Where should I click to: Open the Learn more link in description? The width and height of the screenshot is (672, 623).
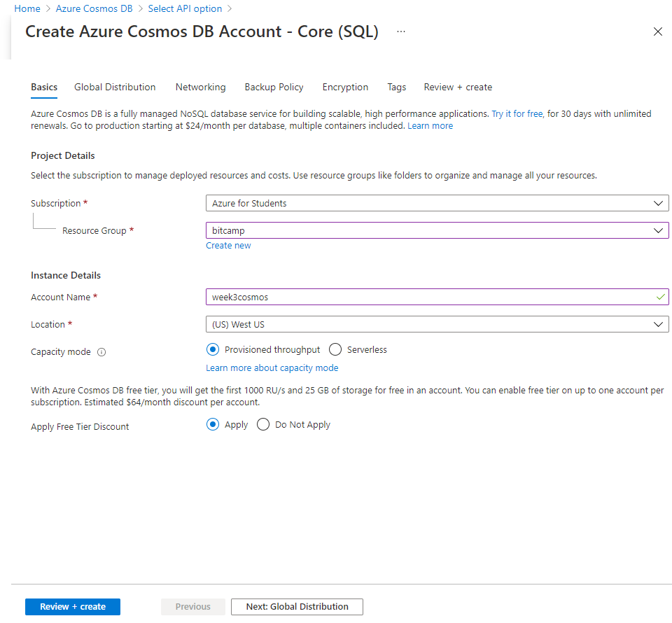click(430, 126)
